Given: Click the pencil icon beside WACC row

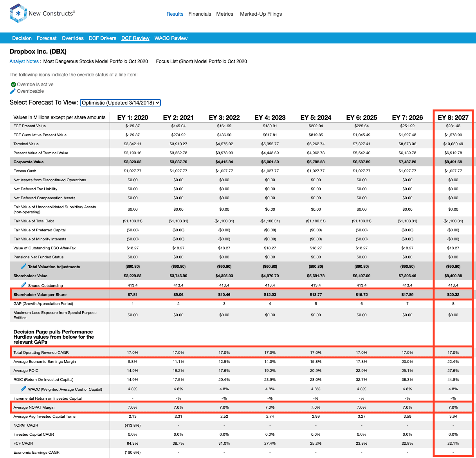Looking at the screenshot, I should point(23,389).
